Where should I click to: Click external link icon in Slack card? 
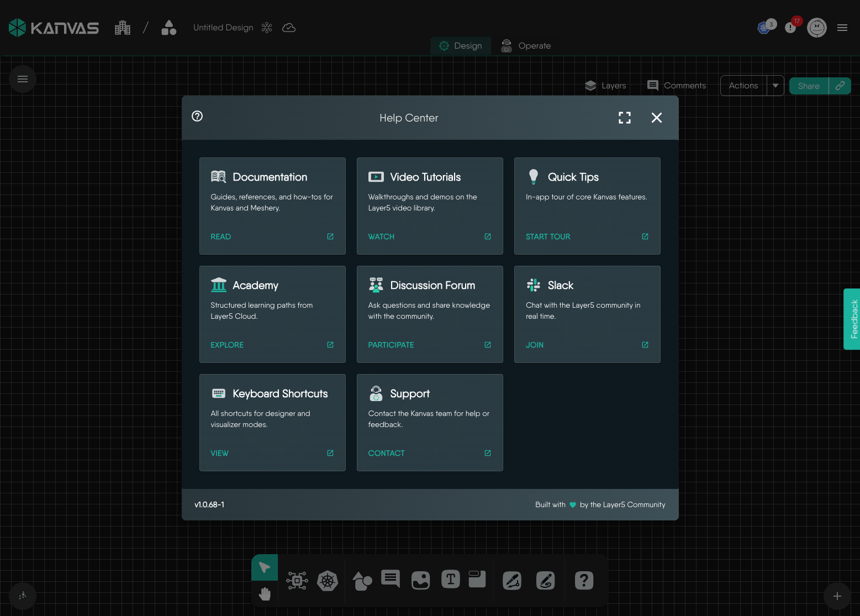click(645, 345)
